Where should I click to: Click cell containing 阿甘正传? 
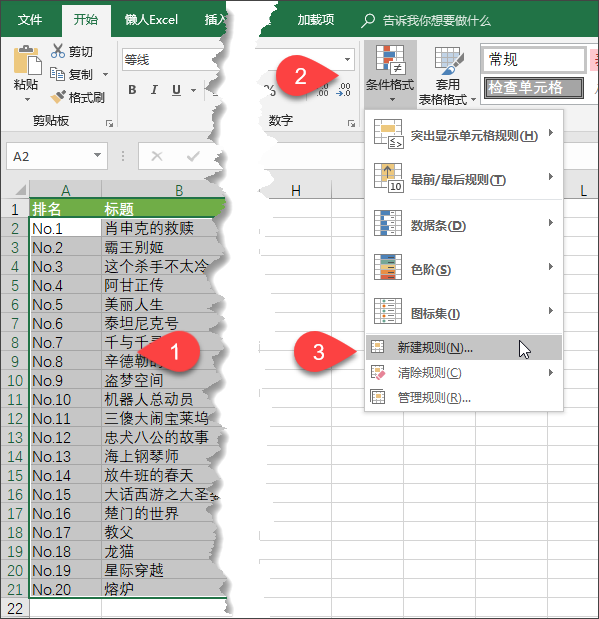(x=159, y=285)
